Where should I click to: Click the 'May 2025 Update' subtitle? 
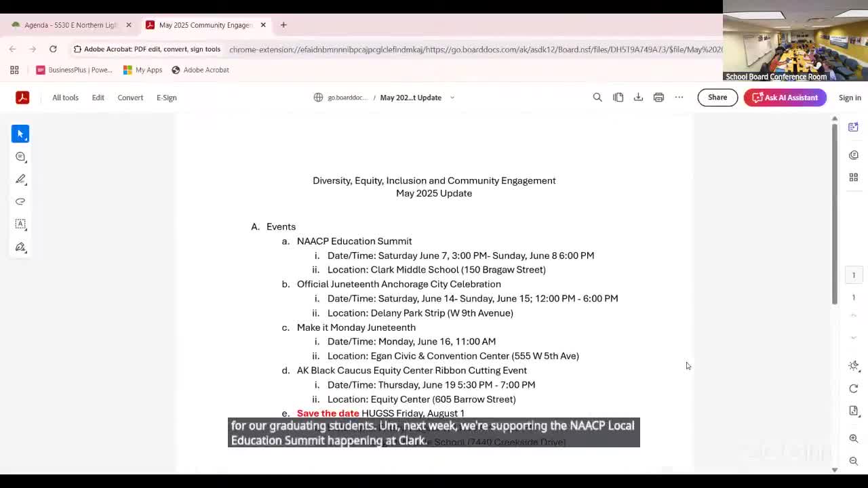point(434,193)
